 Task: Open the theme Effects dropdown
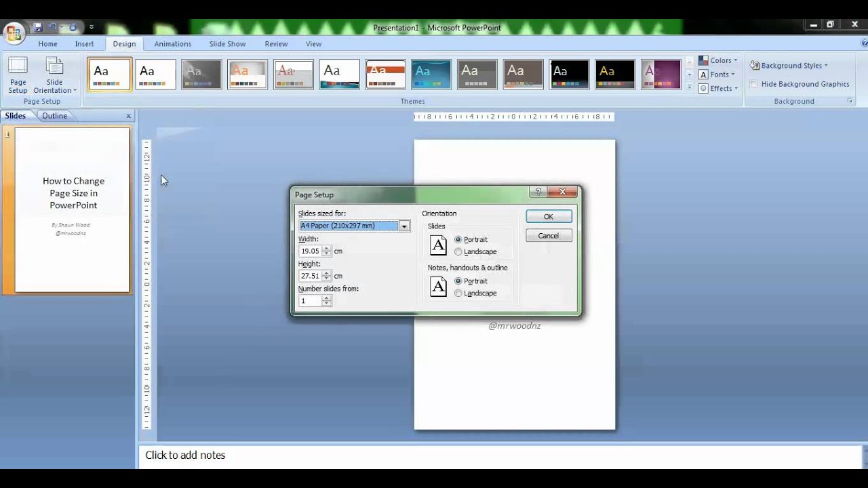(x=718, y=88)
